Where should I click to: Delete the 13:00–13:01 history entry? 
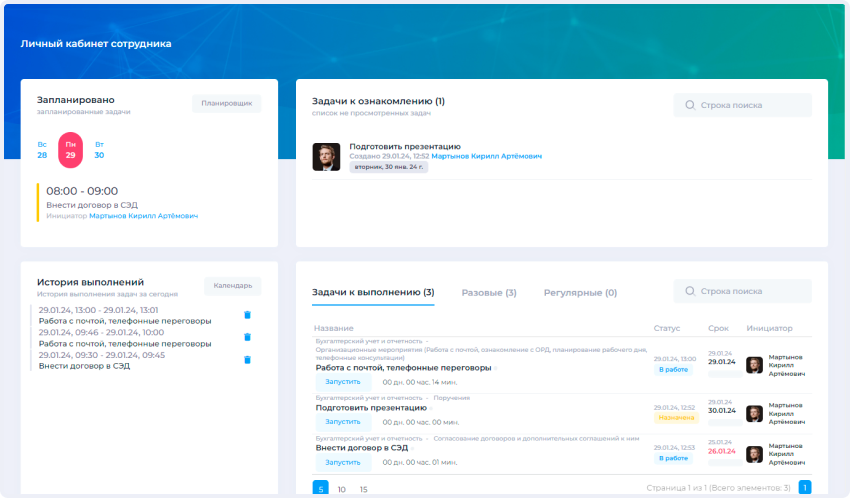pos(247,315)
